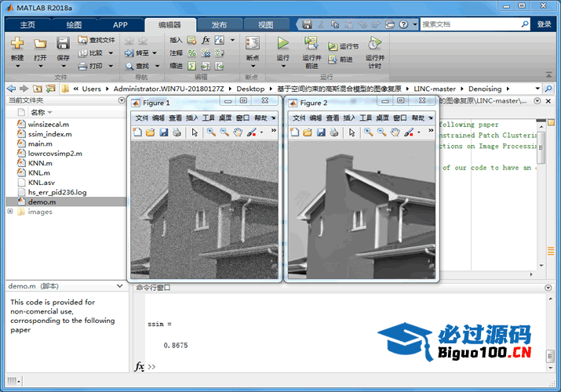Click the 运行并计时 (Run and Time) icon

pyautogui.click(x=374, y=43)
